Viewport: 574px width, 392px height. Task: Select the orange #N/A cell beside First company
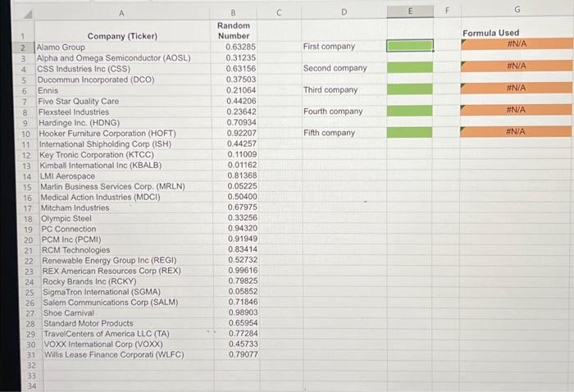(x=517, y=44)
